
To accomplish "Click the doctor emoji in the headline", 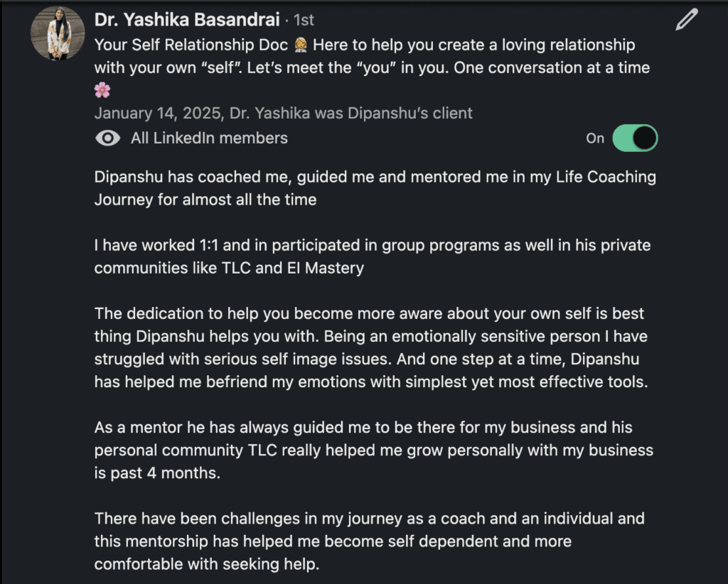I will click(301, 45).
